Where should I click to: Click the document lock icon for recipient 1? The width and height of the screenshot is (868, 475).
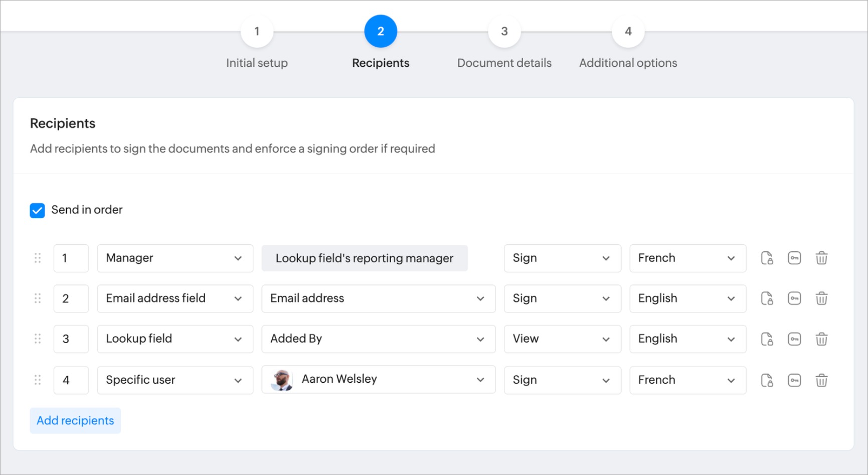point(767,258)
